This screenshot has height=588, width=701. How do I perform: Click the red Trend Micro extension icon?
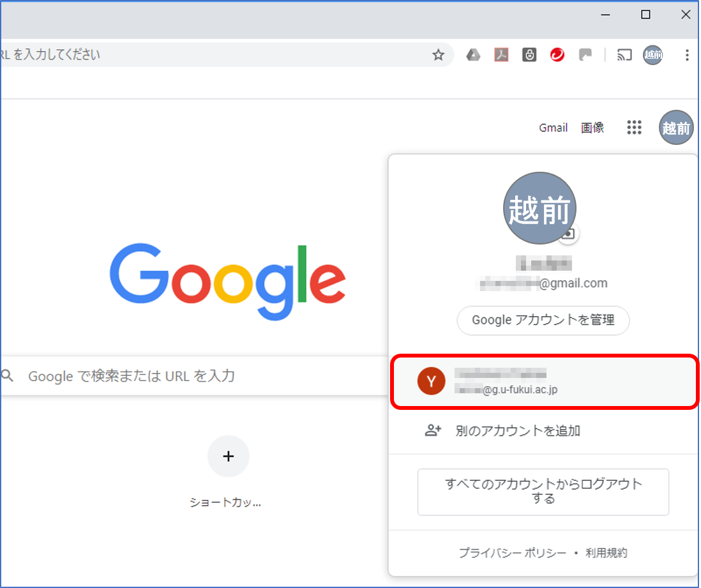tap(557, 55)
